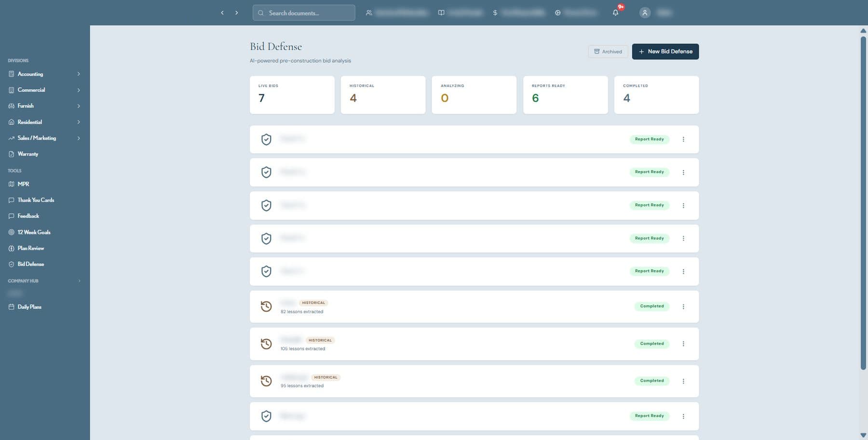This screenshot has width=868, height=440.
Task: Click history clock icon on 105 lessons row
Action: 266,344
